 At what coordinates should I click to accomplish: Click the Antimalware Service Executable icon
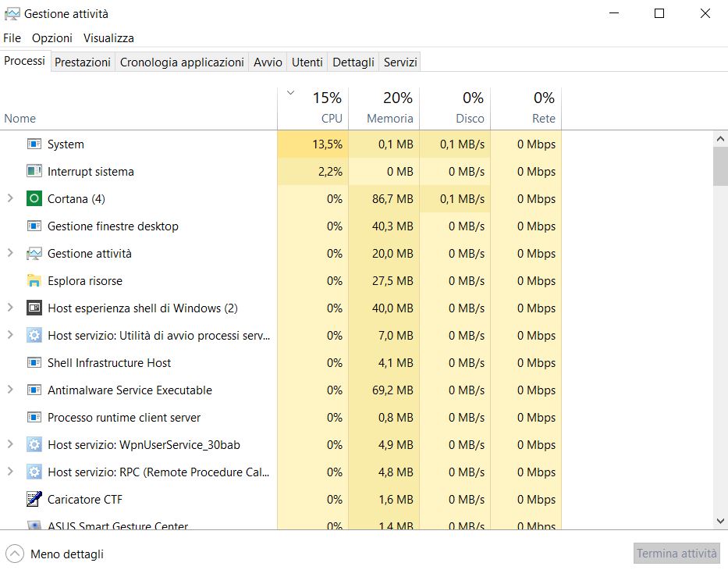click(x=34, y=390)
